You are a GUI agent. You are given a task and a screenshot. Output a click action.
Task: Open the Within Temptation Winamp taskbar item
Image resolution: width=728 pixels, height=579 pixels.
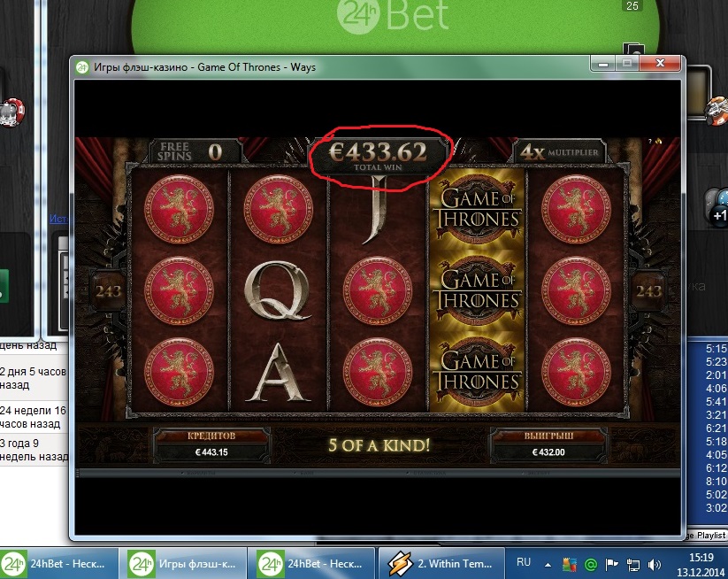click(x=441, y=564)
